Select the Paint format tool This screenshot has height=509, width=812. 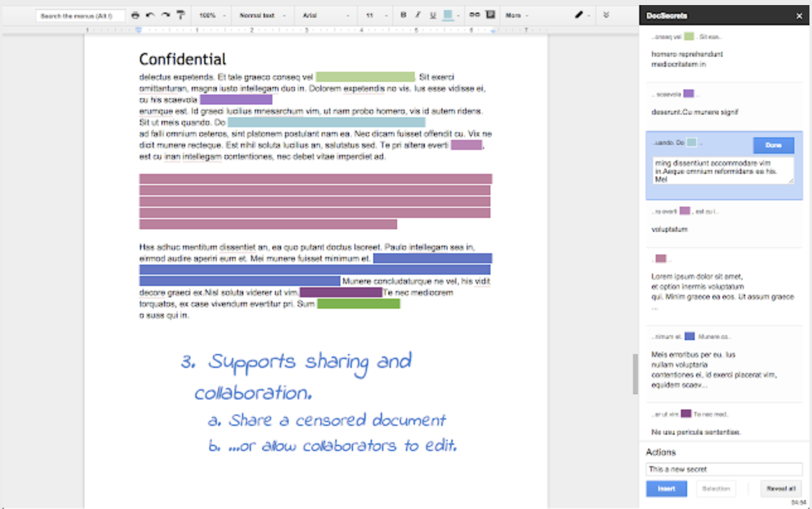coord(181,15)
